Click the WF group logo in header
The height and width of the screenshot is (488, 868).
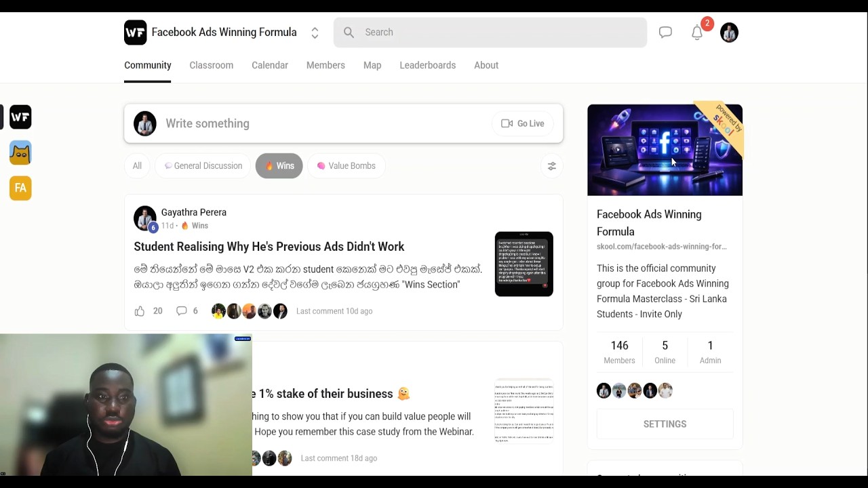tap(136, 33)
